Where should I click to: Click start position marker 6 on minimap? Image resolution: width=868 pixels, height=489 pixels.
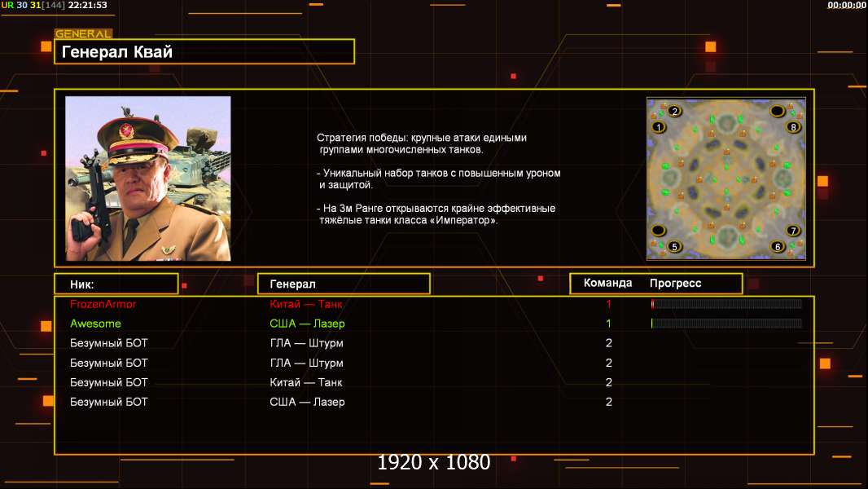tap(778, 246)
